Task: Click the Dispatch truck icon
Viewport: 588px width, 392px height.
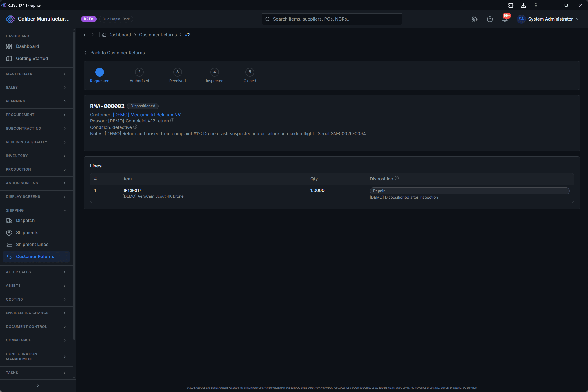Action: coord(9,221)
